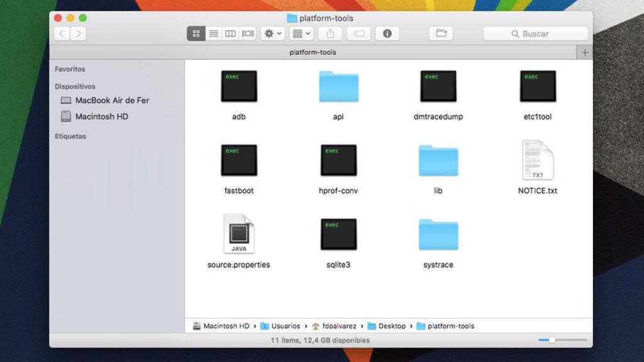
Task: Switch to column view mode
Action: pyautogui.click(x=230, y=34)
